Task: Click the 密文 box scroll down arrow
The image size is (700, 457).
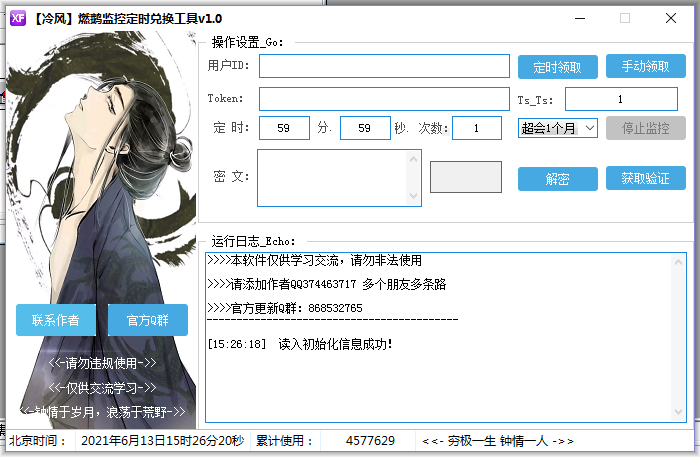Action: pos(414,197)
